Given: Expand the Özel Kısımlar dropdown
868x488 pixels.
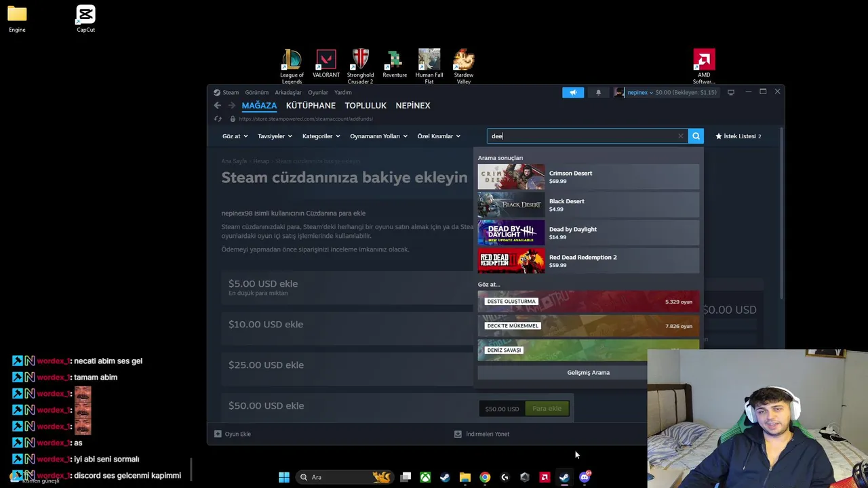Looking at the screenshot, I should click(x=439, y=136).
